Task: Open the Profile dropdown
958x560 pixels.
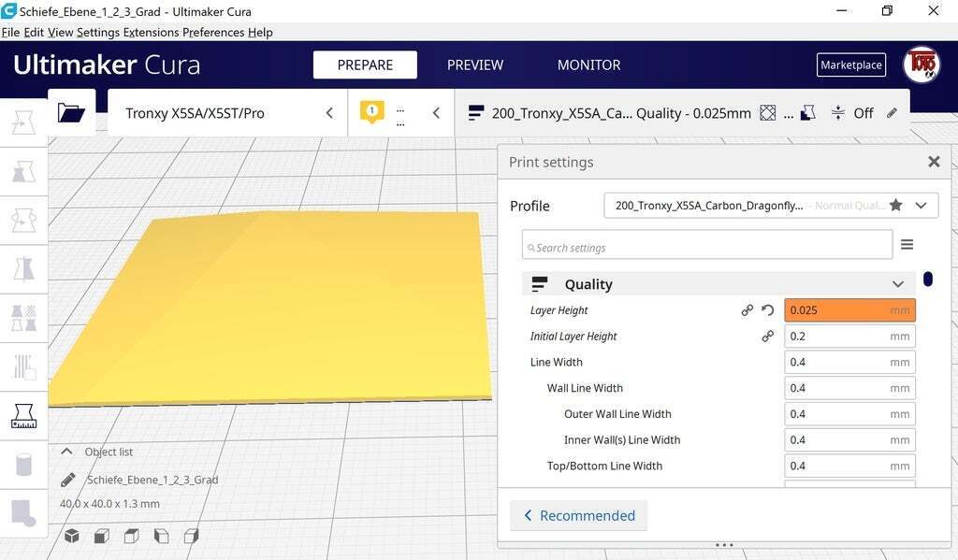Action: [x=921, y=206]
